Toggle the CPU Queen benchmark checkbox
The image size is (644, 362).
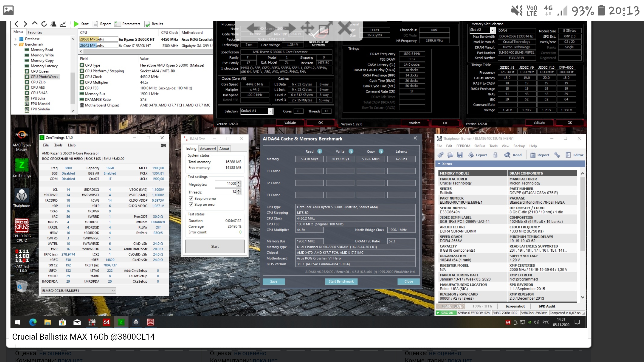[27, 71]
